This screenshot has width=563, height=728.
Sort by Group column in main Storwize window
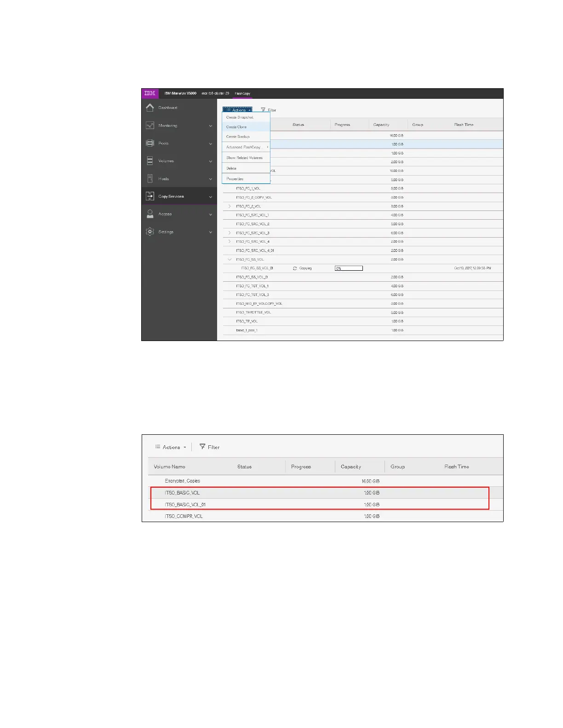418,125
